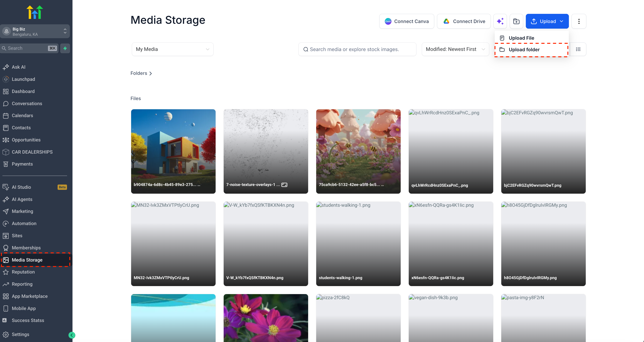Select the pink flowers image thumbnail
Viewport: 644px width, 342px height.
coord(266,318)
